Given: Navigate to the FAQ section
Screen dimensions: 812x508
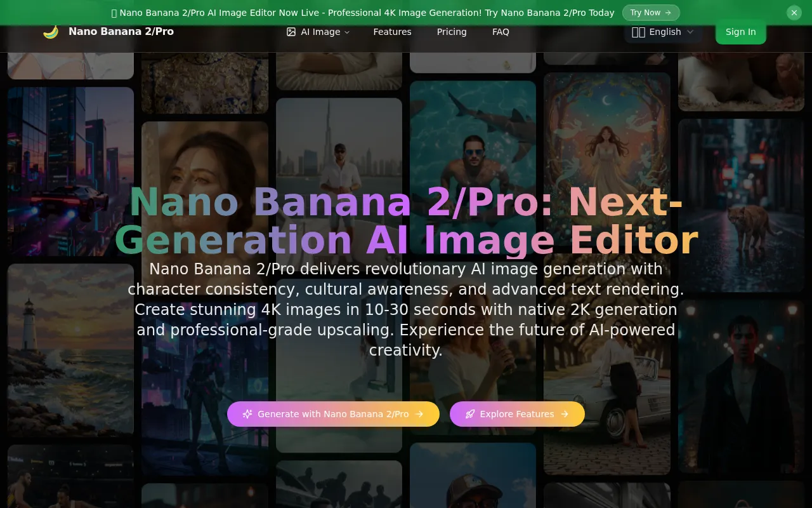Looking at the screenshot, I should click(501, 32).
